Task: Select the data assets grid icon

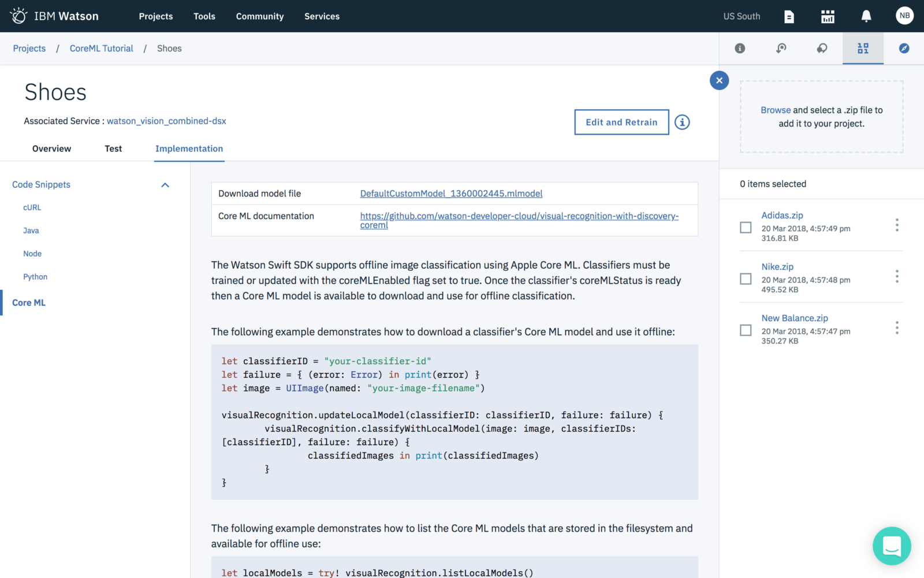Action: coord(863,49)
